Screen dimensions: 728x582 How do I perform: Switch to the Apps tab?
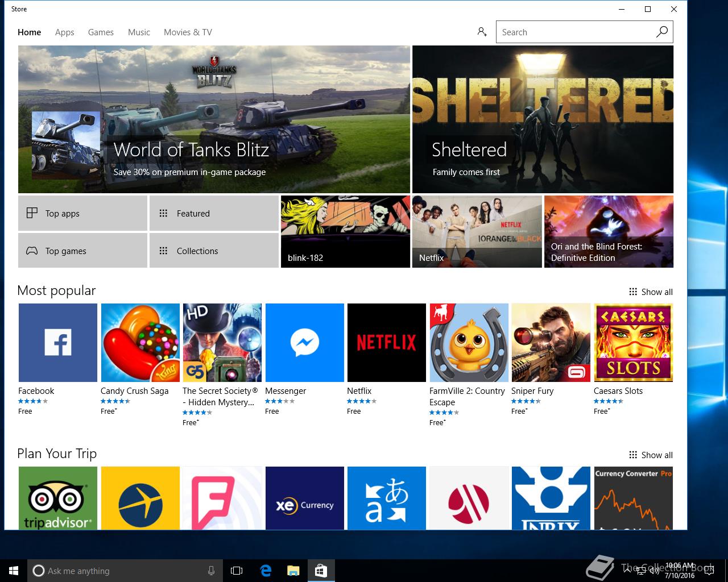pyautogui.click(x=64, y=32)
